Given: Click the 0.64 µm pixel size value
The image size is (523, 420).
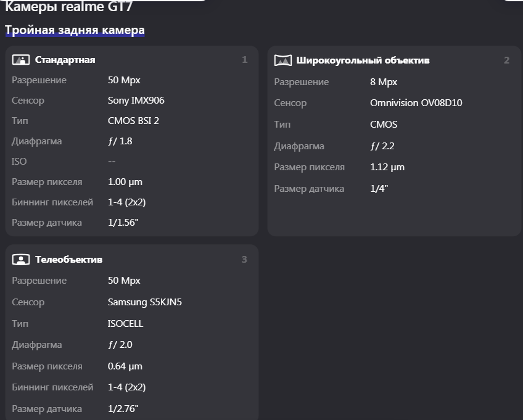Looking at the screenshot, I should tap(125, 366).
